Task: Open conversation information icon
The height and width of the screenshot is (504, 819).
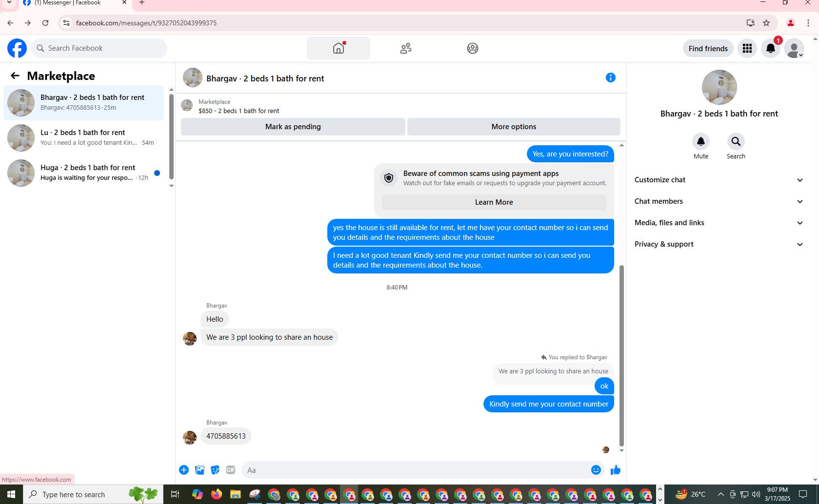Action: pos(611,78)
